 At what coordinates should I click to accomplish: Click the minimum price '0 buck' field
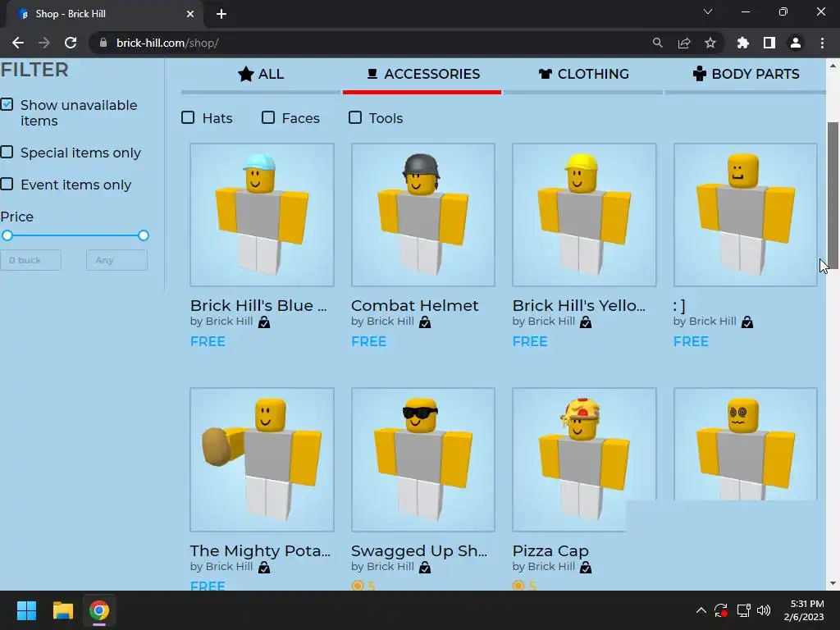[31, 260]
